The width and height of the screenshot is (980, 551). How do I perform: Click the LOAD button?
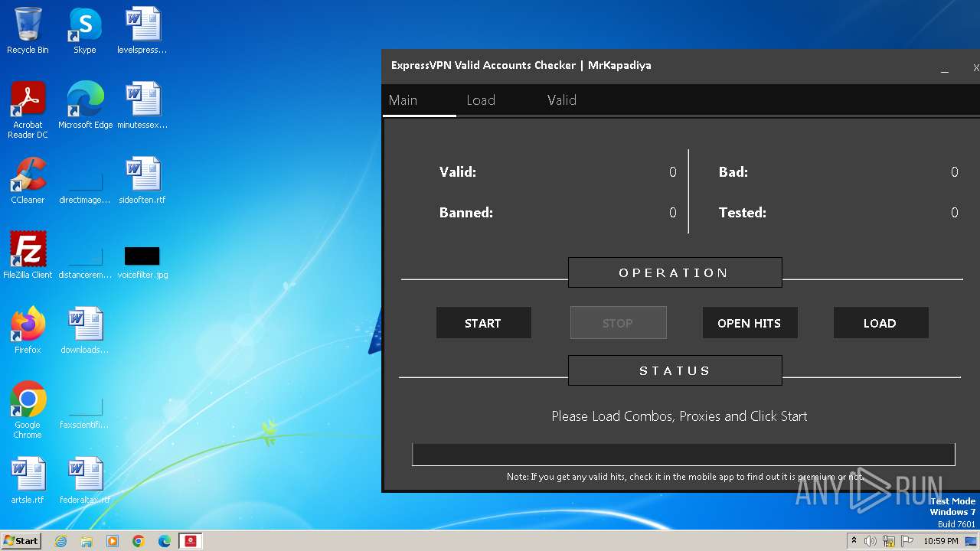(x=880, y=323)
